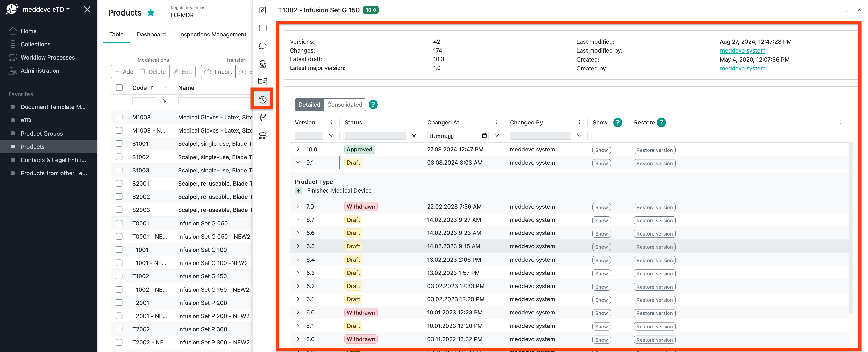Check the S2002 row checkbox
The height and width of the screenshot is (352, 868).
coord(119,196)
